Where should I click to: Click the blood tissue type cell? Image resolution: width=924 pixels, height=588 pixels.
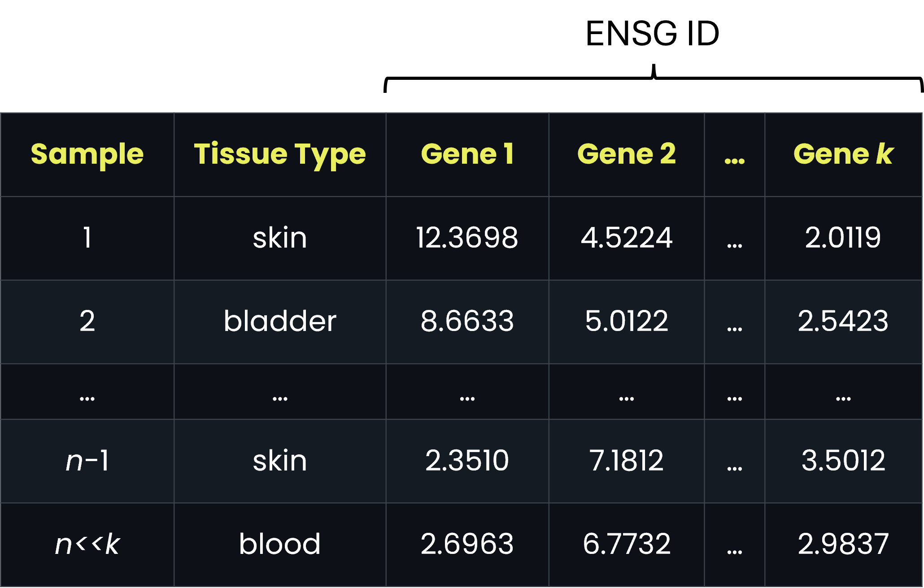[280, 544]
